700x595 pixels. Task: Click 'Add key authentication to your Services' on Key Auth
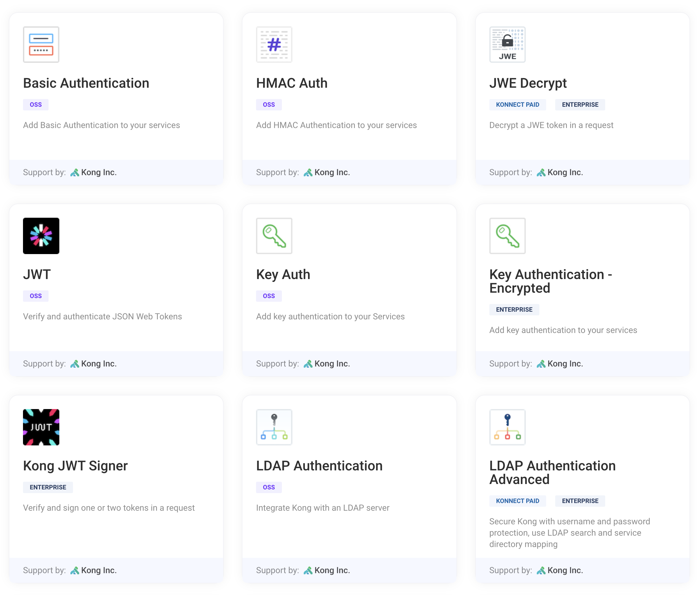pos(330,317)
